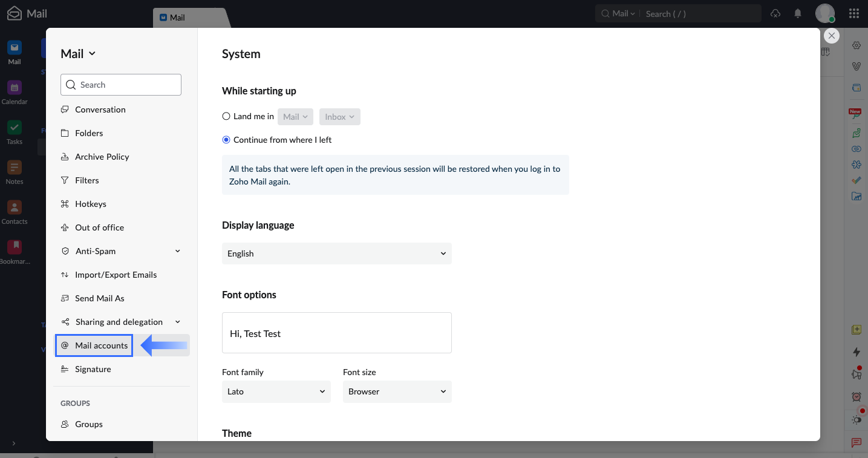Click inside the settings Search field
Viewport: 868px width, 458px height.
coord(120,84)
